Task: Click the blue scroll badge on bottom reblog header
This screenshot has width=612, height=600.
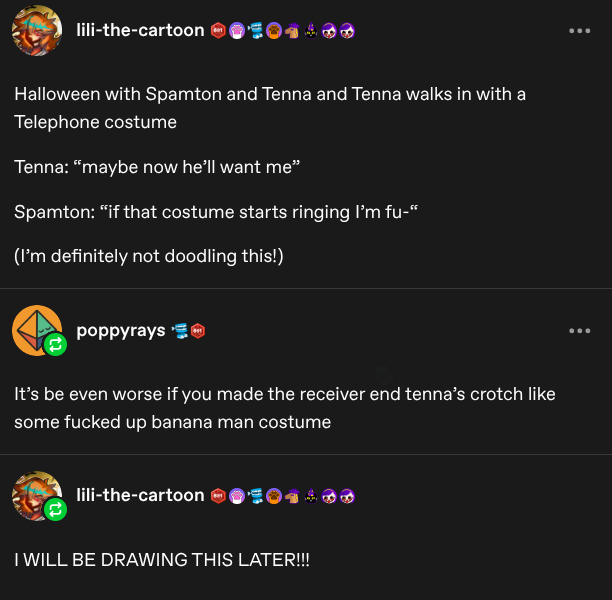Action: click(255, 496)
